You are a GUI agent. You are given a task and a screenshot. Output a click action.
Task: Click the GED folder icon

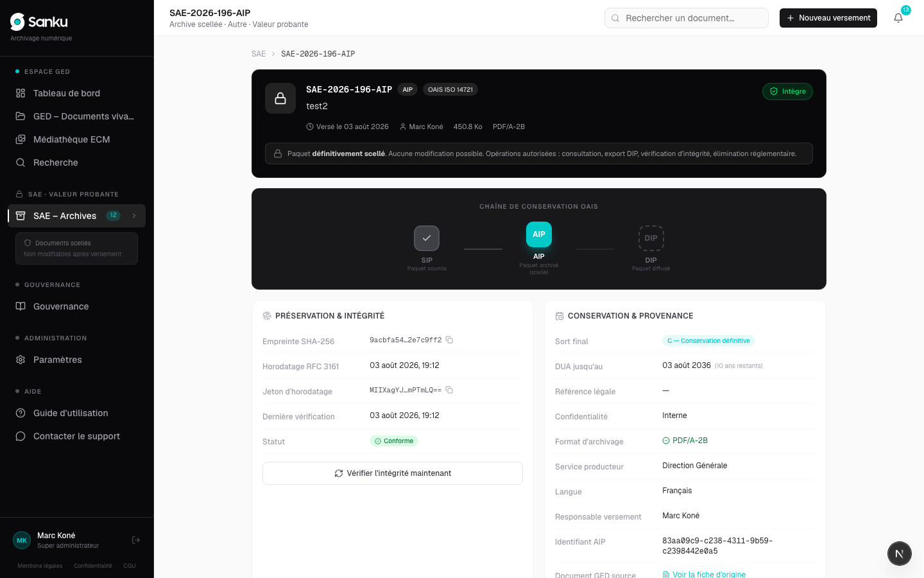tap(21, 116)
